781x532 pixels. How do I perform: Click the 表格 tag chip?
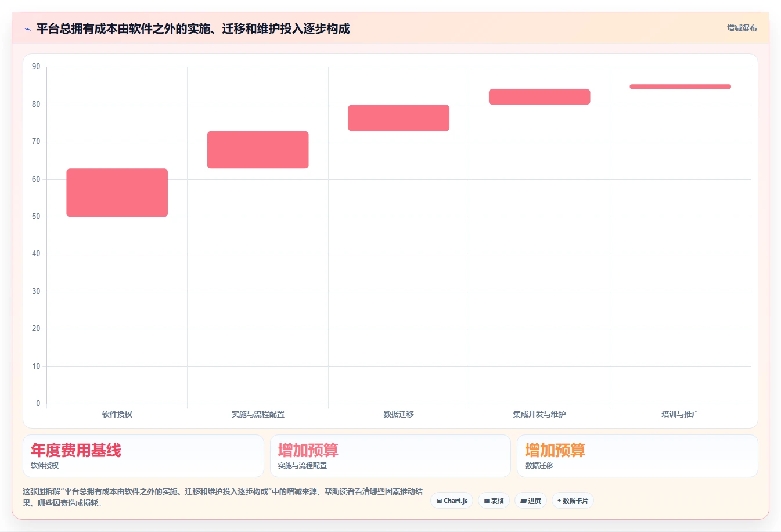click(x=494, y=501)
